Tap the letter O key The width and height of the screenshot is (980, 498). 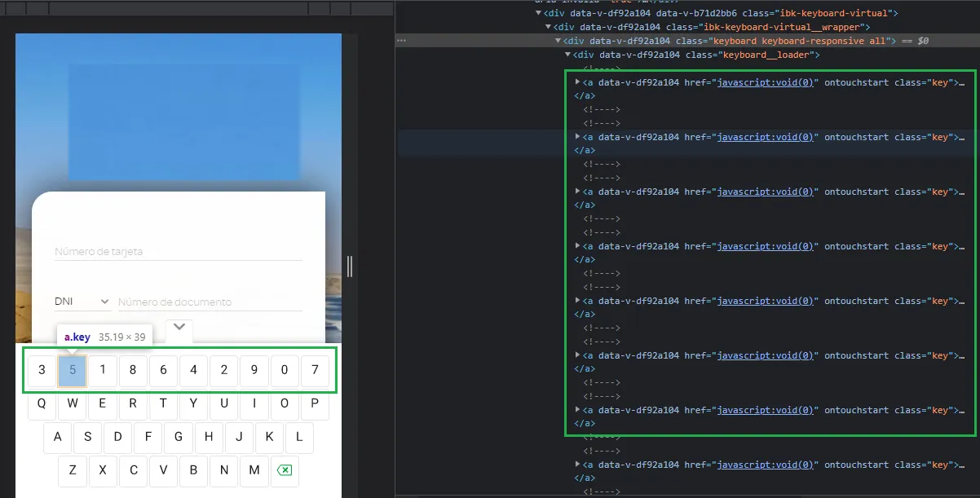[x=285, y=404]
